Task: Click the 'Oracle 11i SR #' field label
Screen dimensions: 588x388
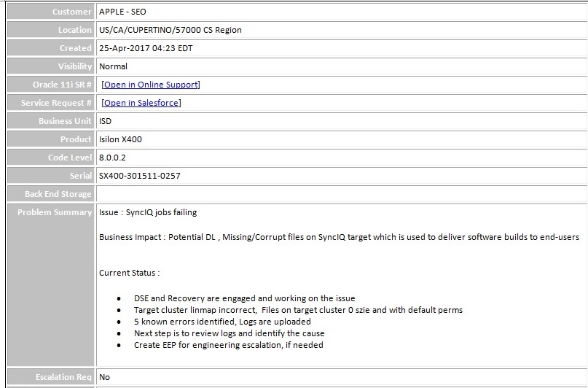Action: click(62, 85)
